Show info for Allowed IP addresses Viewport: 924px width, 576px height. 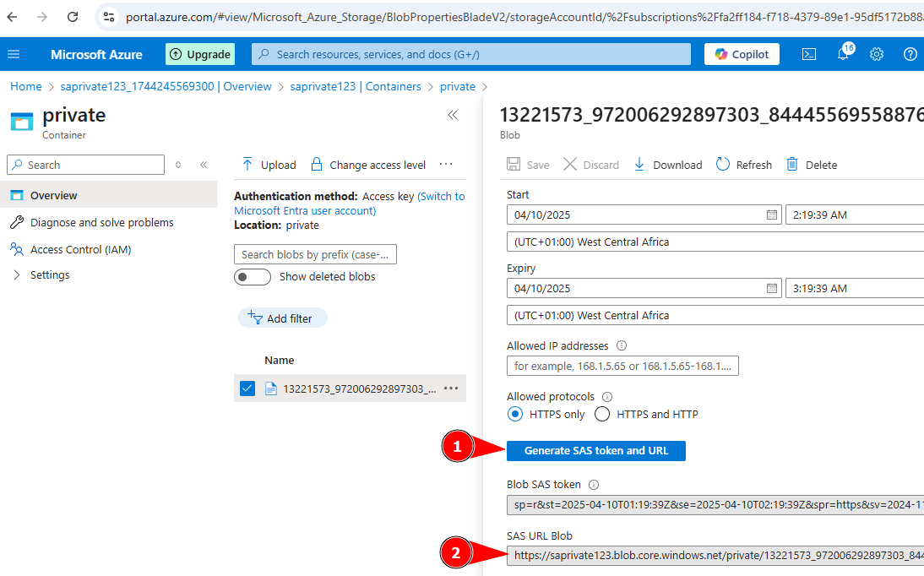click(621, 345)
